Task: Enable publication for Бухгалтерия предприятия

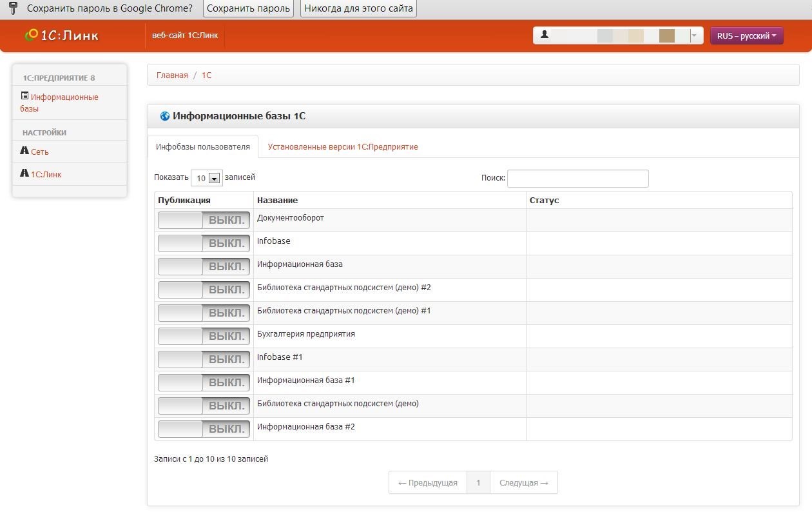Action: click(204, 336)
